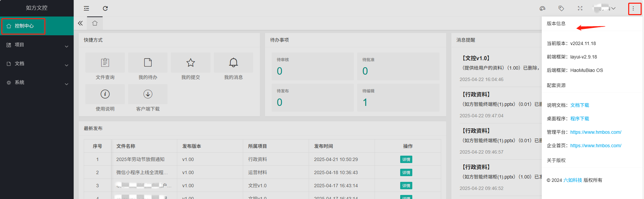
Task: Open 我的提交 star icon
Action: pos(191,63)
